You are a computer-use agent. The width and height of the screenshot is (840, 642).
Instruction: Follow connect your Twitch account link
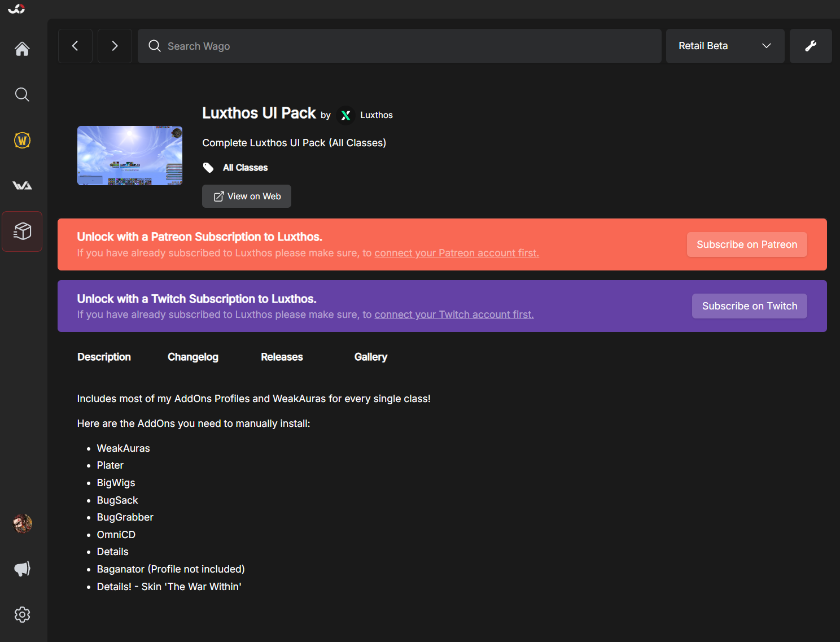pyautogui.click(x=454, y=315)
